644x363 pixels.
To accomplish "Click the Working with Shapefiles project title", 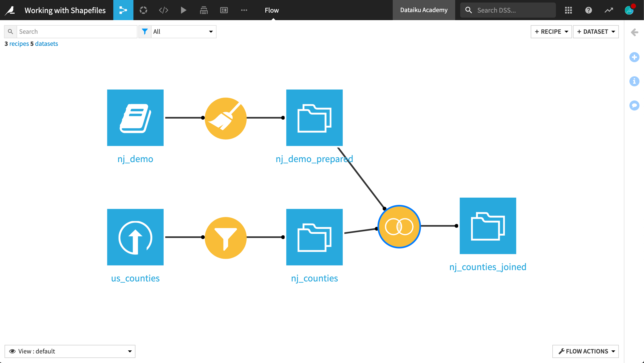I will 65,10.
